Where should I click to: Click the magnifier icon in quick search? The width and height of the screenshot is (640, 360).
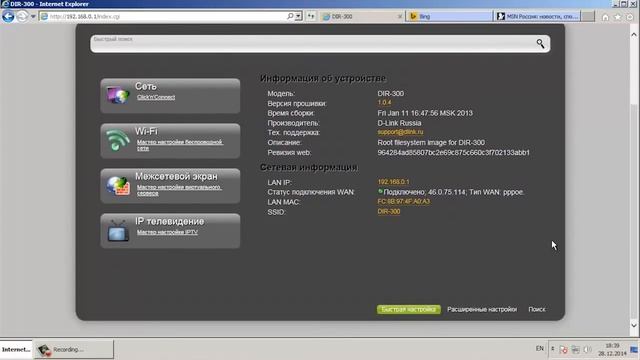tap(540, 43)
